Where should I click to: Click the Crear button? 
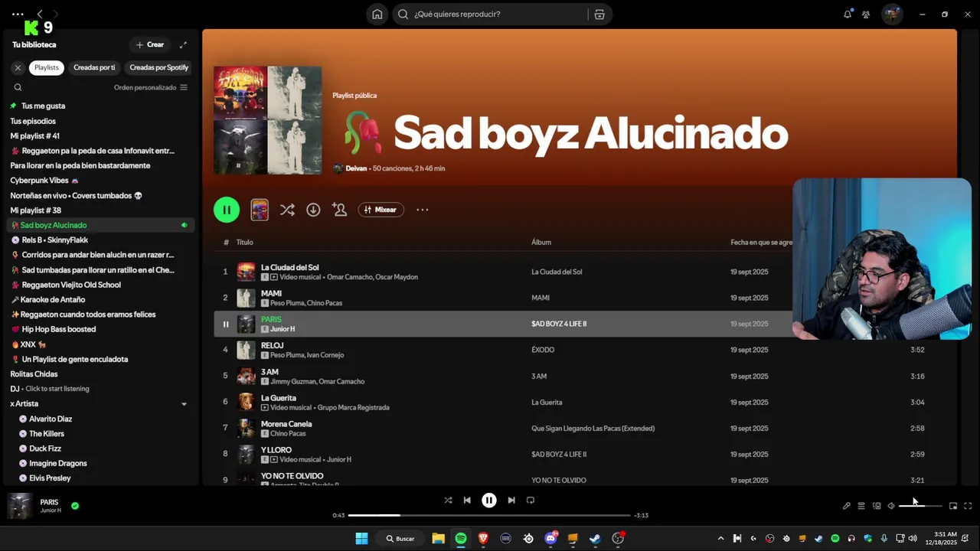tap(150, 44)
